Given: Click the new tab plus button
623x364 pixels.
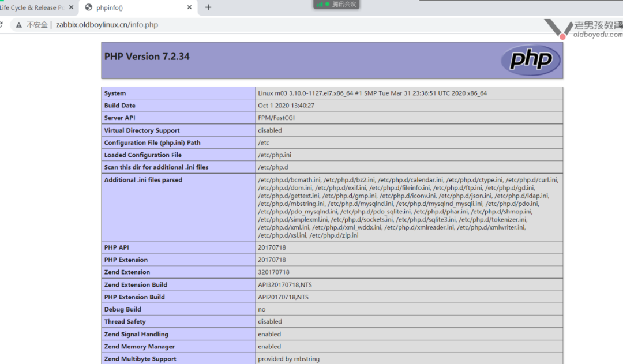Looking at the screenshot, I should (x=208, y=7).
